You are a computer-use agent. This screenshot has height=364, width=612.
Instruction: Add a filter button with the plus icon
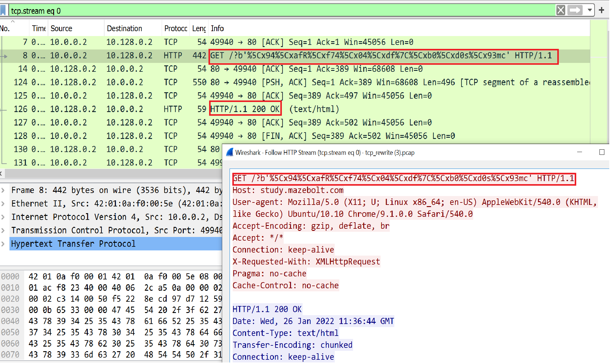point(602,10)
